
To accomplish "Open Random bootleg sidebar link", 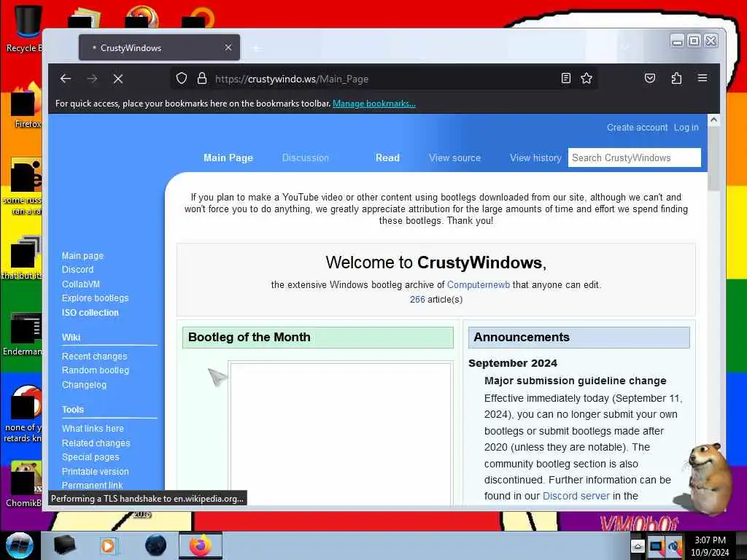I will [x=96, y=370].
